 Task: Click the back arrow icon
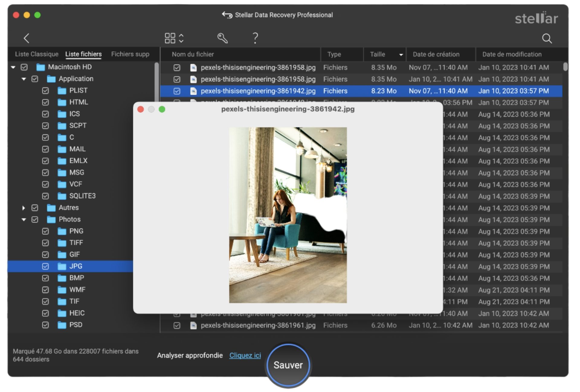click(27, 38)
